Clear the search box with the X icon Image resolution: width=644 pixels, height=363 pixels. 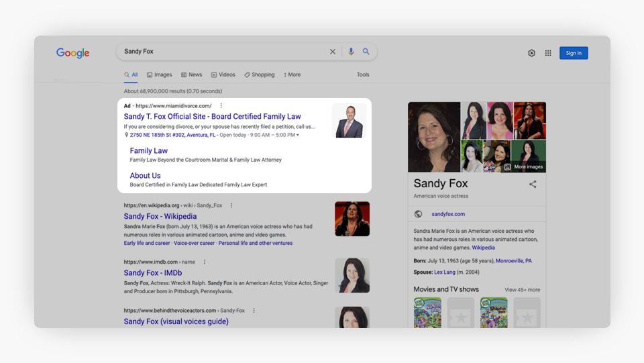[x=333, y=52]
